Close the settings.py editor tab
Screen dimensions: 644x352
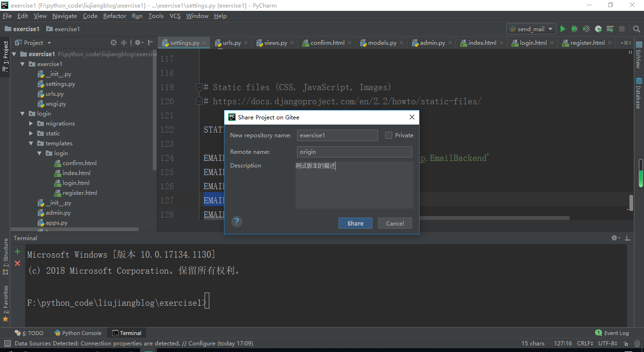(x=205, y=43)
